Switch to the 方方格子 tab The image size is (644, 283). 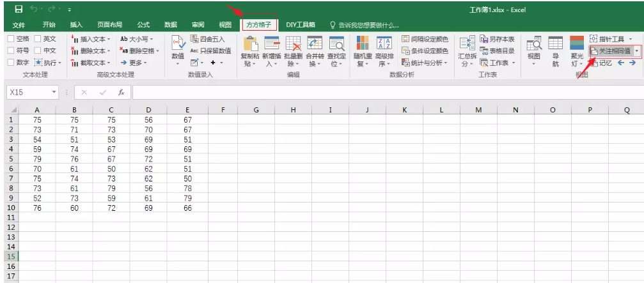[259, 25]
